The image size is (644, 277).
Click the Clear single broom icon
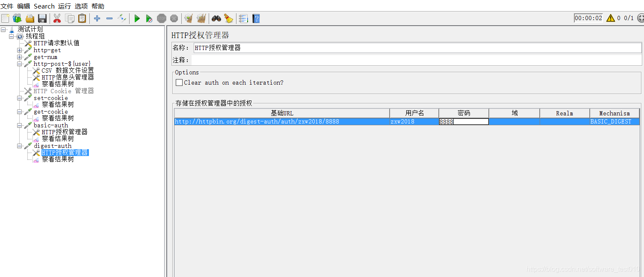[188, 18]
